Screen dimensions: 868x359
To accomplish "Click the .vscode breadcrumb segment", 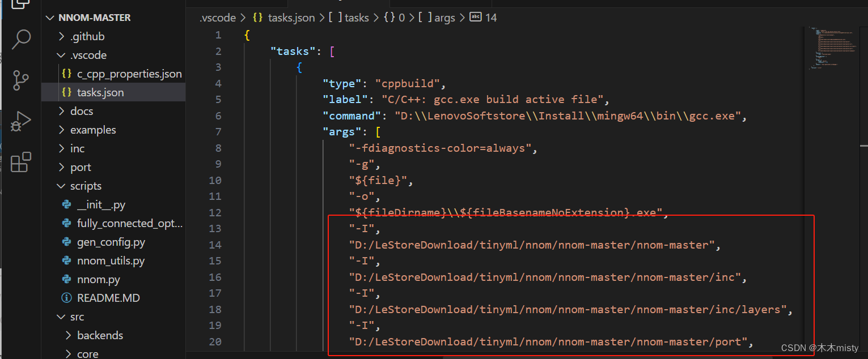I will pos(218,18).
